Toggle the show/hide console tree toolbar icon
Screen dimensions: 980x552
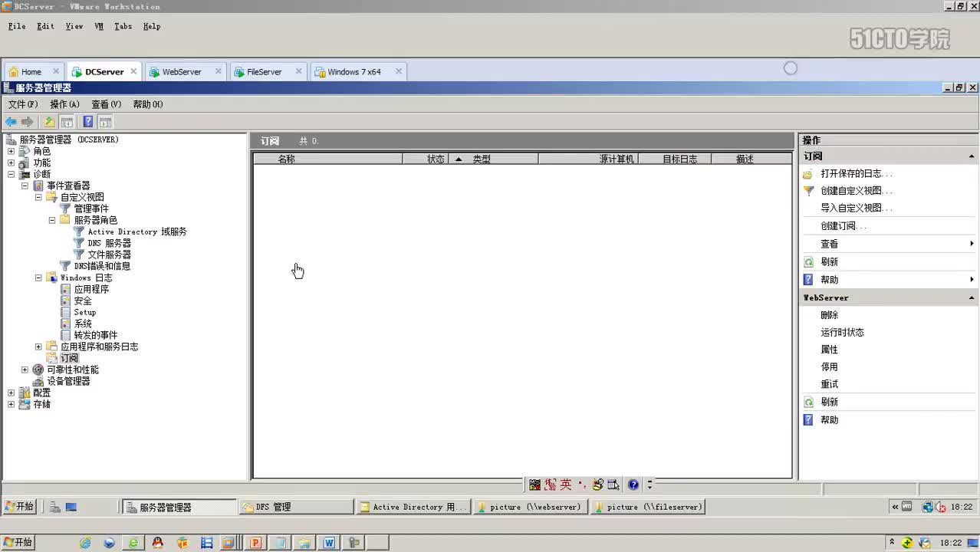(67, 122)
